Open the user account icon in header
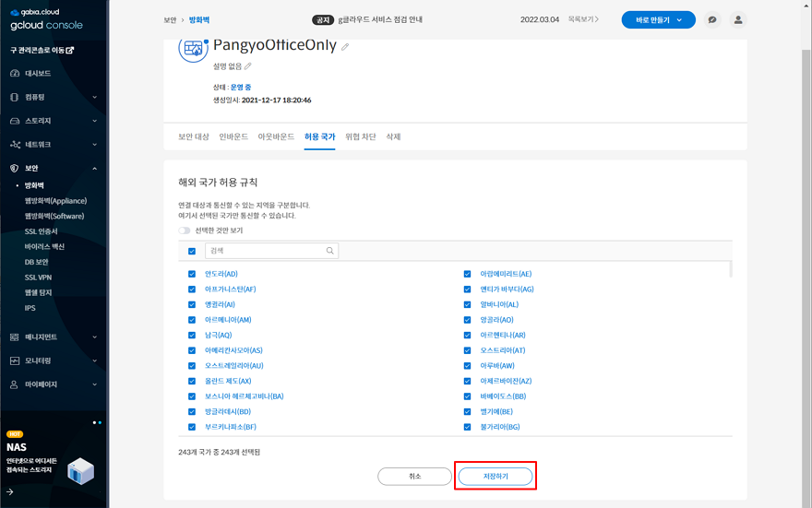 point(738,19)
